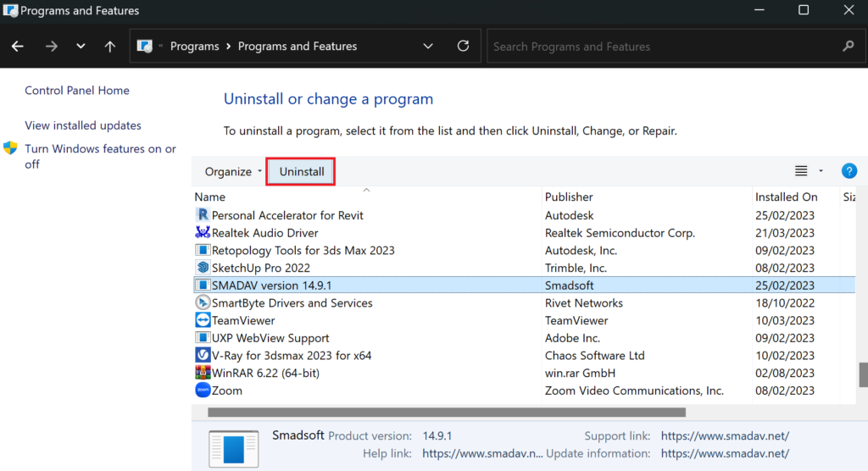
Task: Click publisher Trimble, Inc.
Action: pyautogui.click(x=576, y=268)
